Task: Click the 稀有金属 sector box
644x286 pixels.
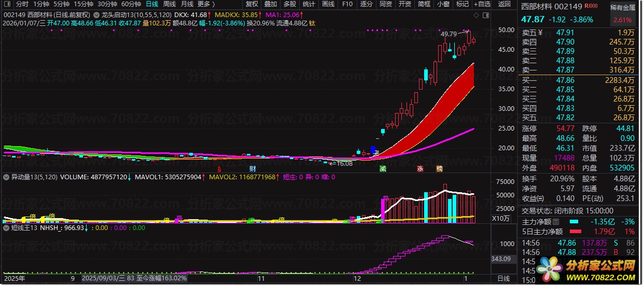Action: pyautogui.click(x=622, y=8)
